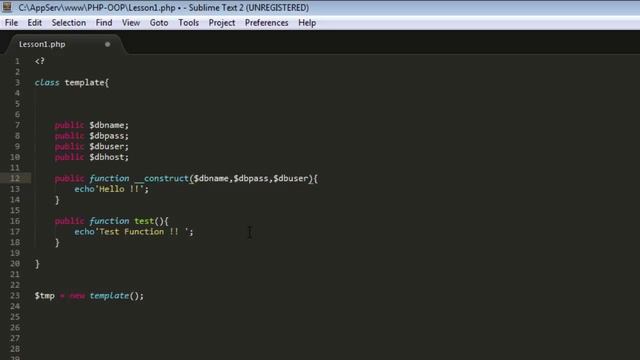Click the 'Hello !!' string
The image size is (640, 360).
(120, 189)
